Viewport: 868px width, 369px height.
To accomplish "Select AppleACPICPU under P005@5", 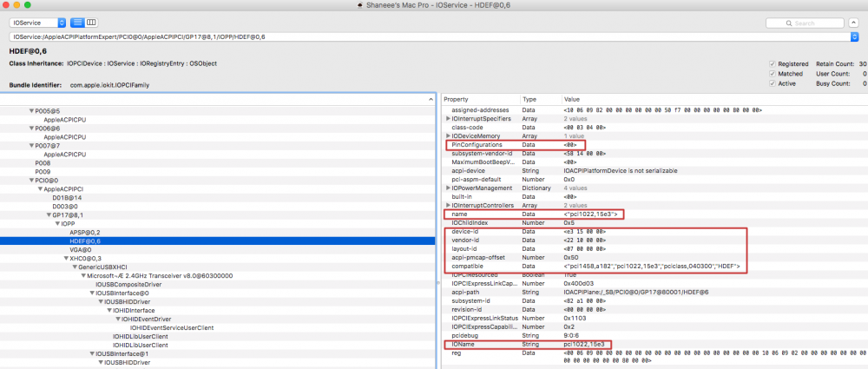I will 65,120.
